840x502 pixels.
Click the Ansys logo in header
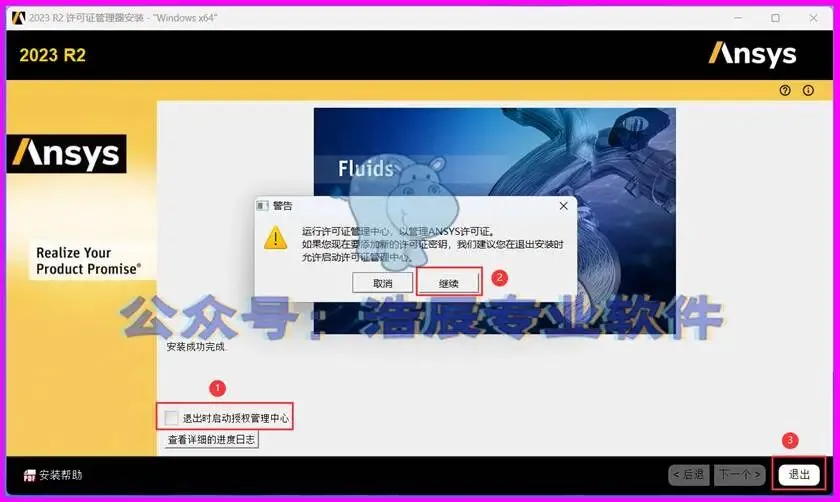point(752,54)
